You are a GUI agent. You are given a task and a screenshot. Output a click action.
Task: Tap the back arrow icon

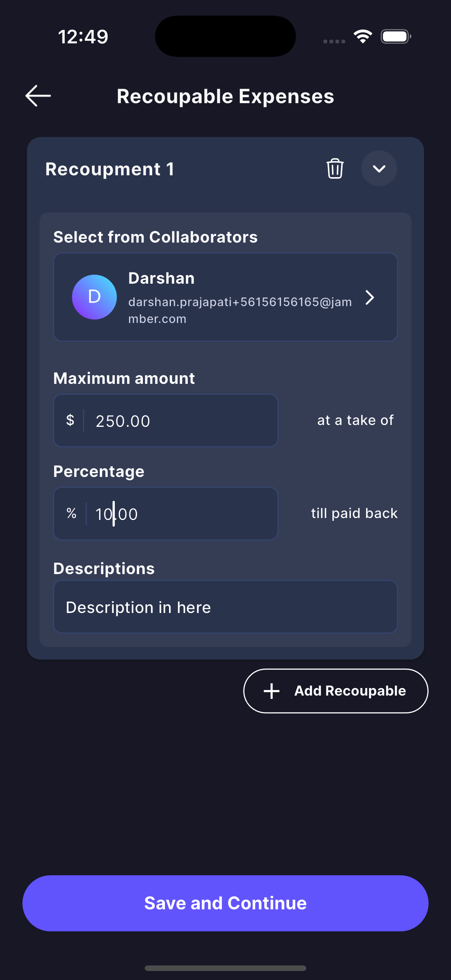tap(38, 96)
